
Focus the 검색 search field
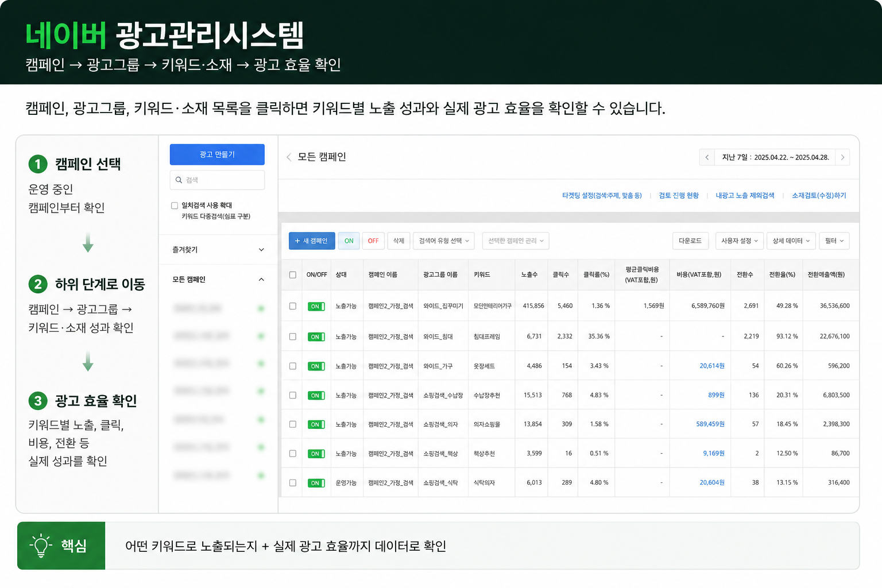pyautogui.click(x=217, y=180)
